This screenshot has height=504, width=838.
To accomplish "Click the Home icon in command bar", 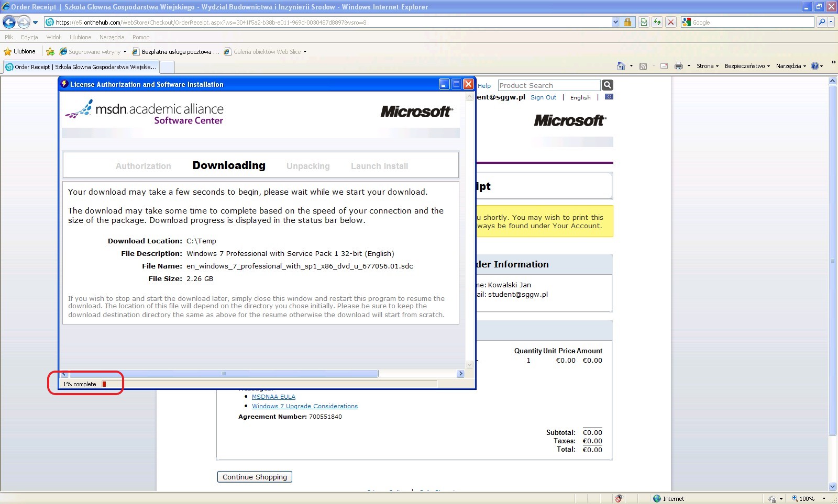I will [621, 66].
